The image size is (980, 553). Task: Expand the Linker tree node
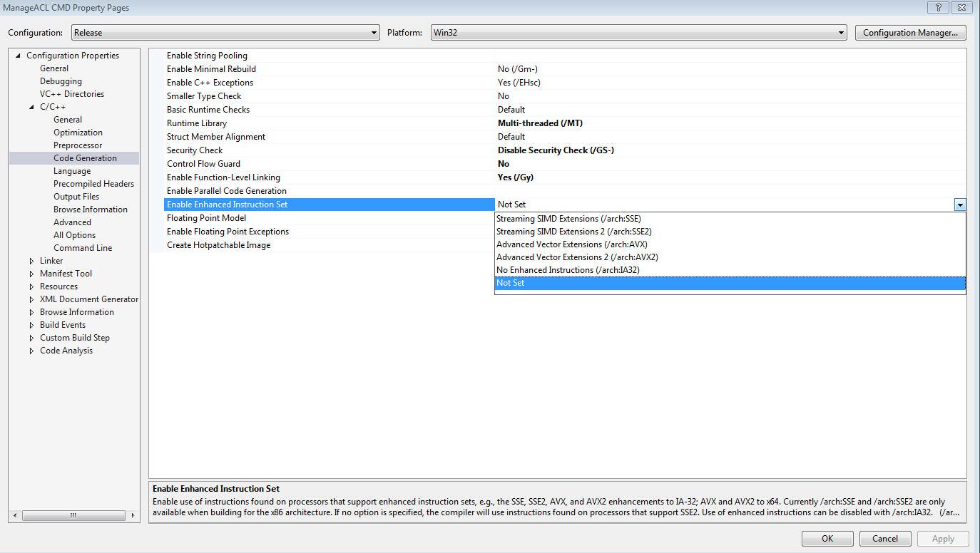pyautogui.click(x=31, y=261)
